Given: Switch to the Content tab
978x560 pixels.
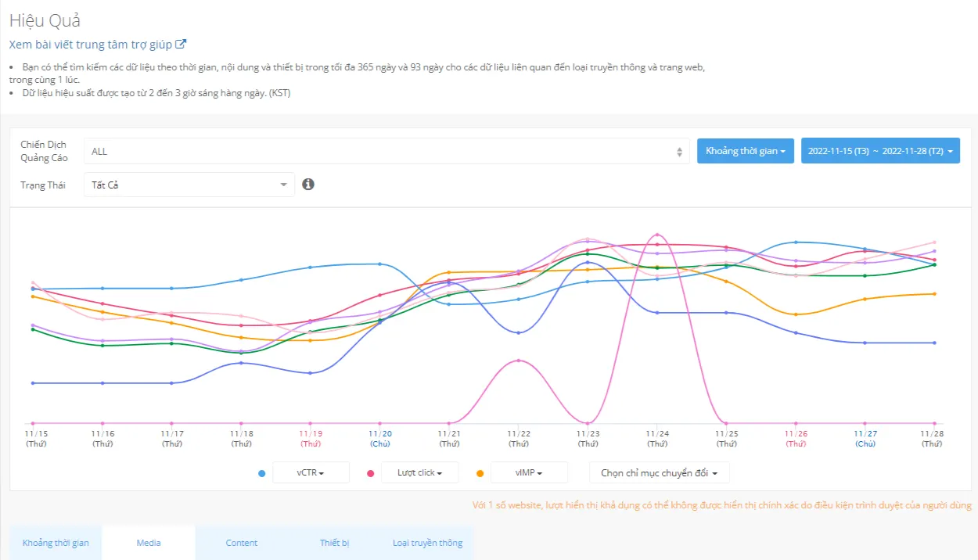Looking at the screenshot, I should (x=242, y=543).
